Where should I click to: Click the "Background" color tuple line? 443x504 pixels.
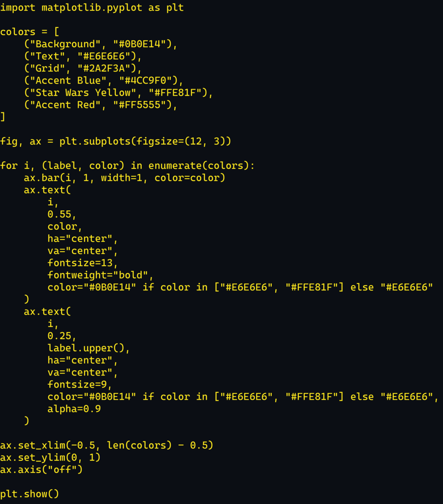(100, 44)
